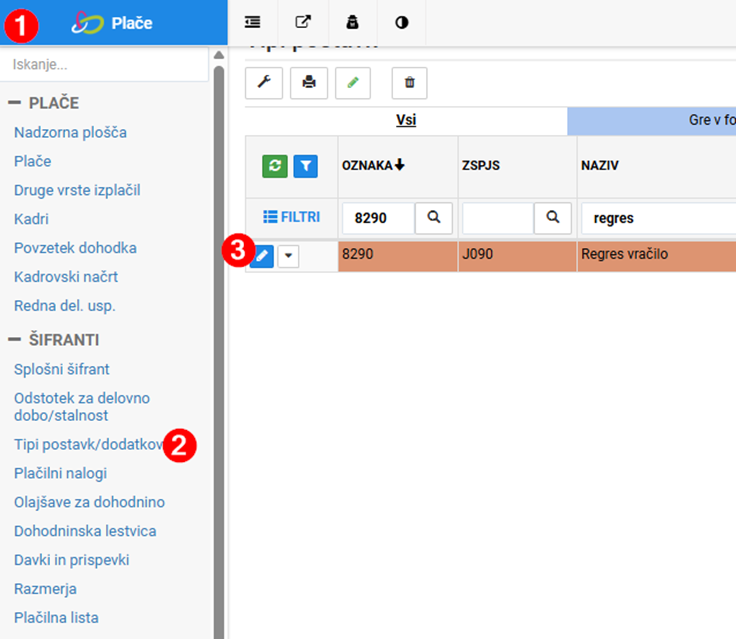Sort by NAZIV column header
This screenshot has width=736, height=639.
click(x=600, y=165)
